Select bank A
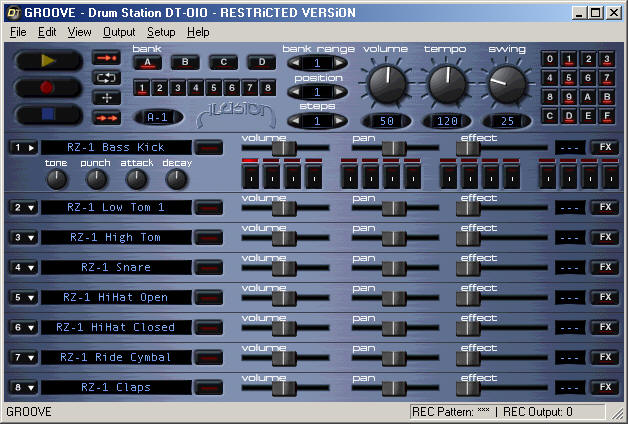 point(147,62)
